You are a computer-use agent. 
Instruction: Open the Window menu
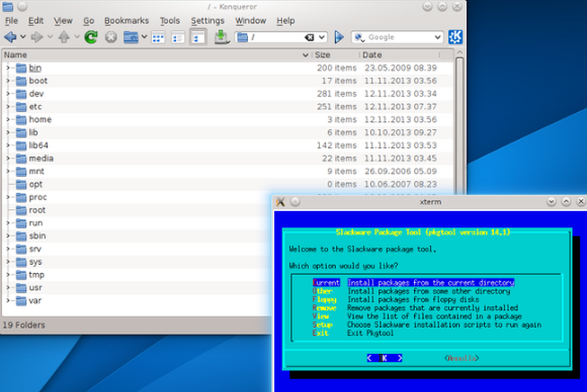click(x=251, y=21)
